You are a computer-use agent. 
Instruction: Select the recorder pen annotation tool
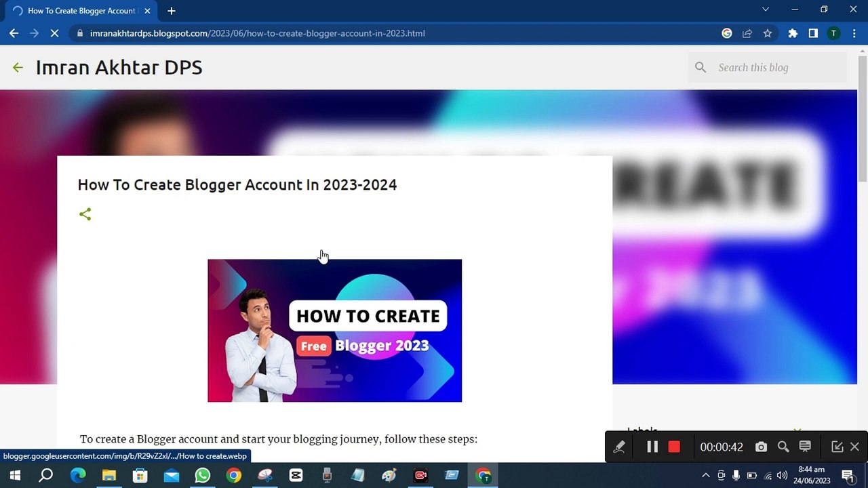619,447
